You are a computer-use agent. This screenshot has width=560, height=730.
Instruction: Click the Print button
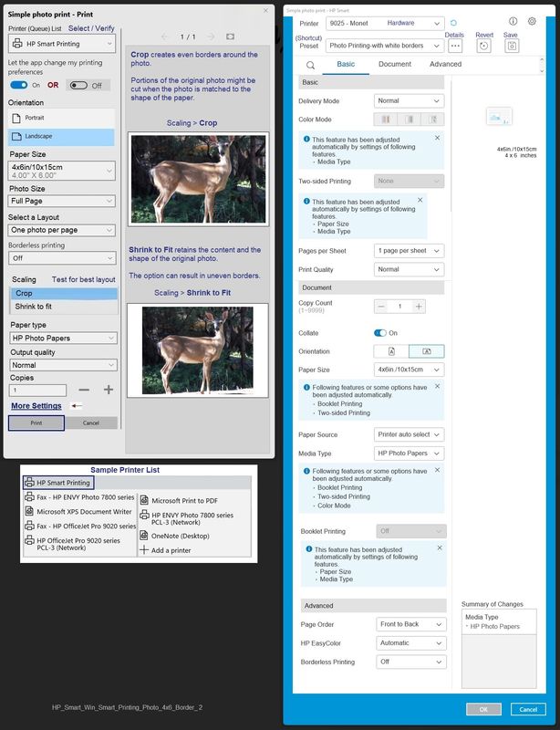click(x=36, y=423)
